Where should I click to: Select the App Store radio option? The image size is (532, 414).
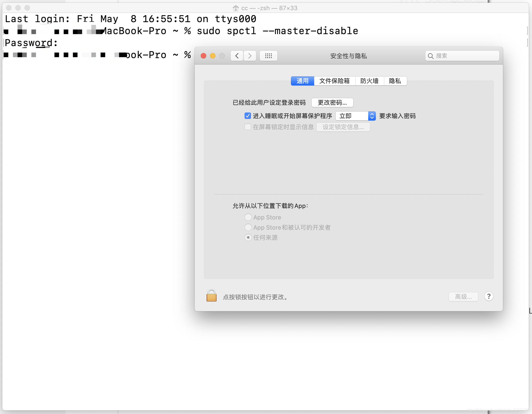tap(248, 217)
